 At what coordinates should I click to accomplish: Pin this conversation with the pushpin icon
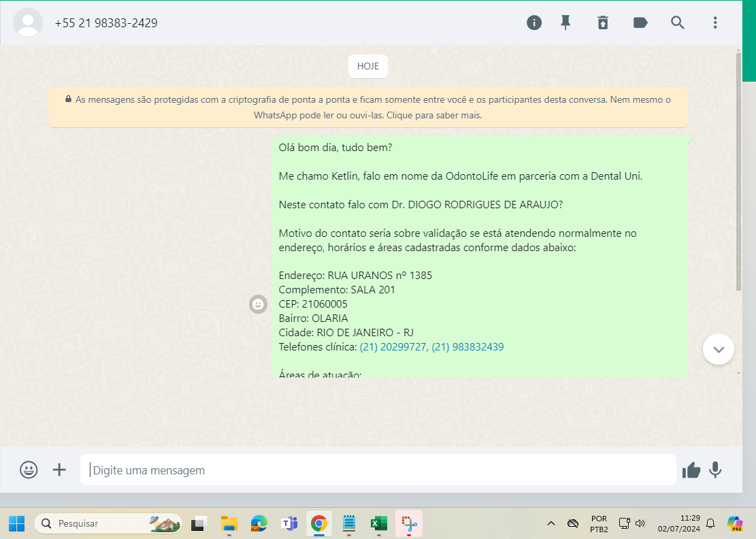click(565, 22)
